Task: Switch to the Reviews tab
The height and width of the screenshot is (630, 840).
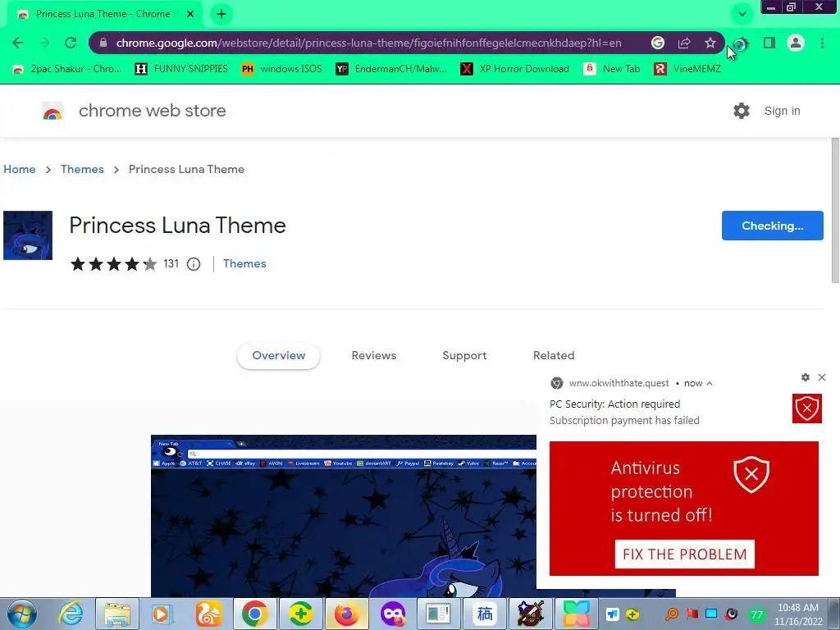Action: (x=374, y=356)
